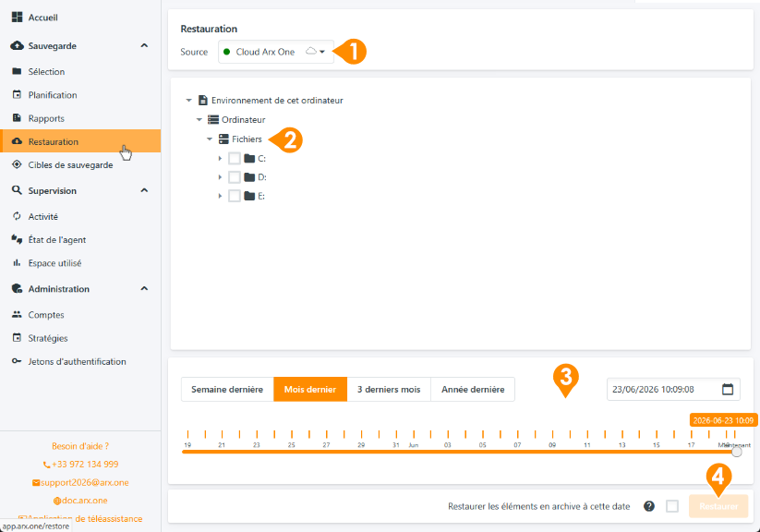Click the Jetons d'authentification key icon
Screen dimensions: 760x532
(x=17, y=361)
